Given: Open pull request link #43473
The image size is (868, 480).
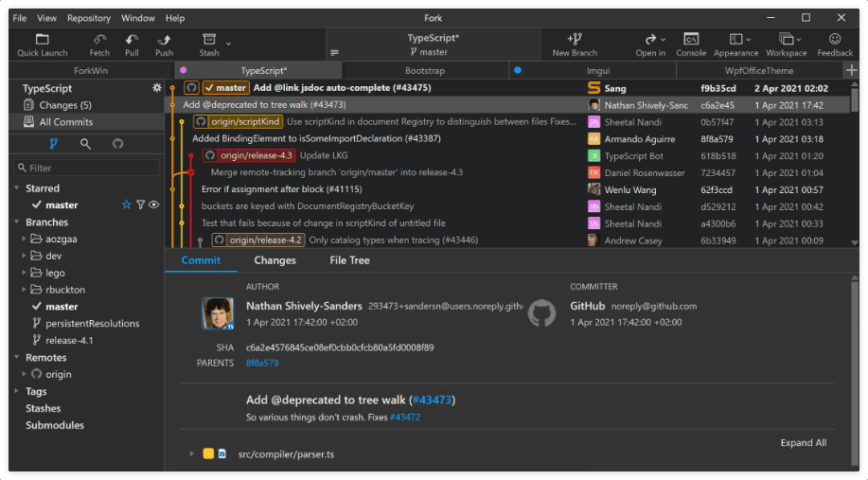Looking at the screenshot, I should [432, 400].
